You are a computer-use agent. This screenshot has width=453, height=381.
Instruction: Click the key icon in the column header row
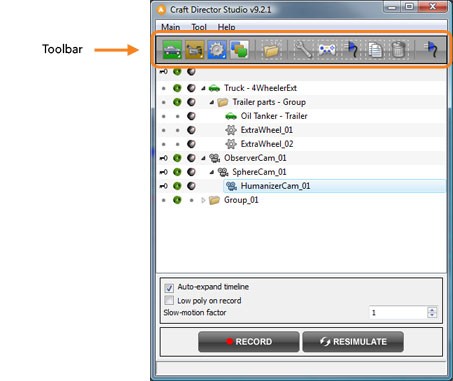(x=163, y=71)
